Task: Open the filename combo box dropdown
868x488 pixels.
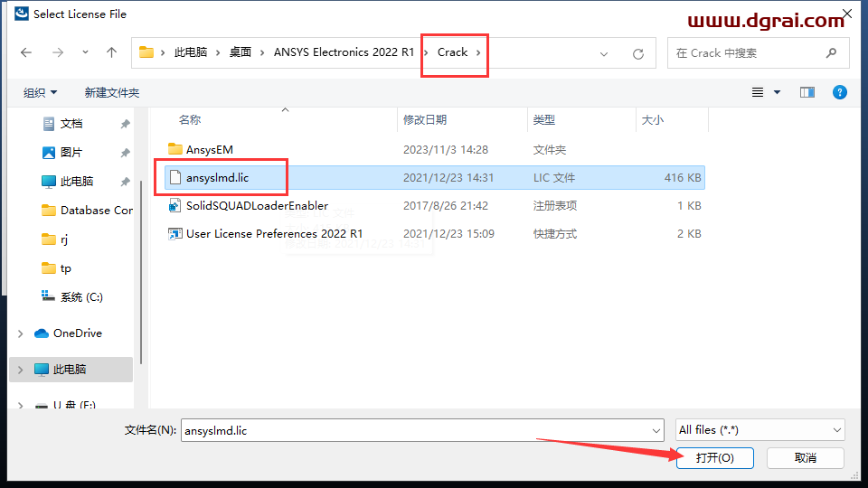Action: pos(656,430)
